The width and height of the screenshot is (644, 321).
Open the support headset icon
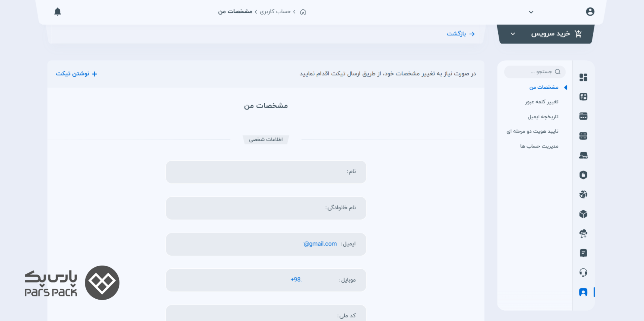(x=583, y=272)
